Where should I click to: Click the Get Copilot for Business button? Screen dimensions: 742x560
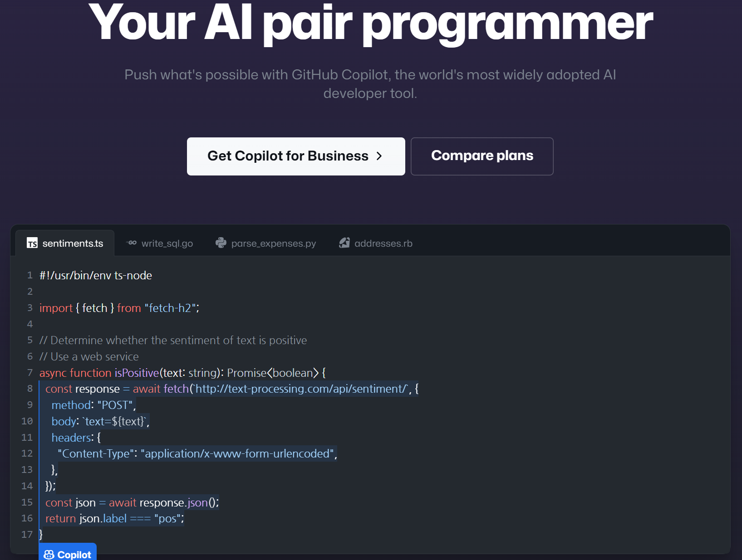click(296, 156)
